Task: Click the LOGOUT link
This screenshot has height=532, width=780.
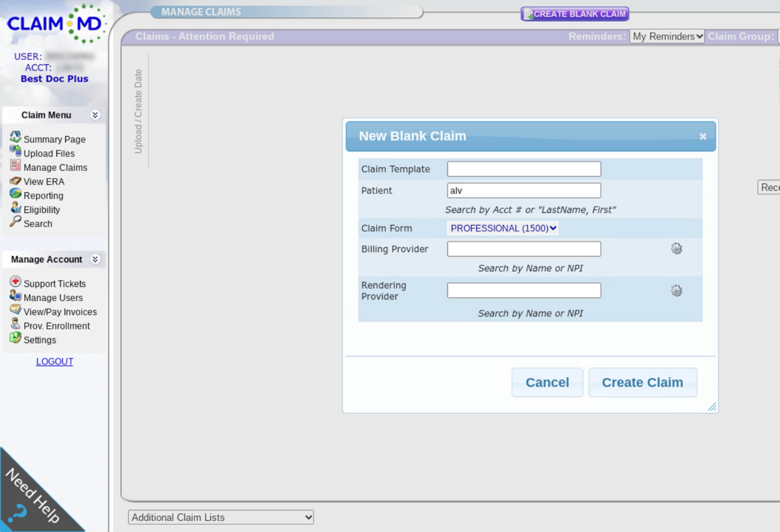Action: [54, 361]
